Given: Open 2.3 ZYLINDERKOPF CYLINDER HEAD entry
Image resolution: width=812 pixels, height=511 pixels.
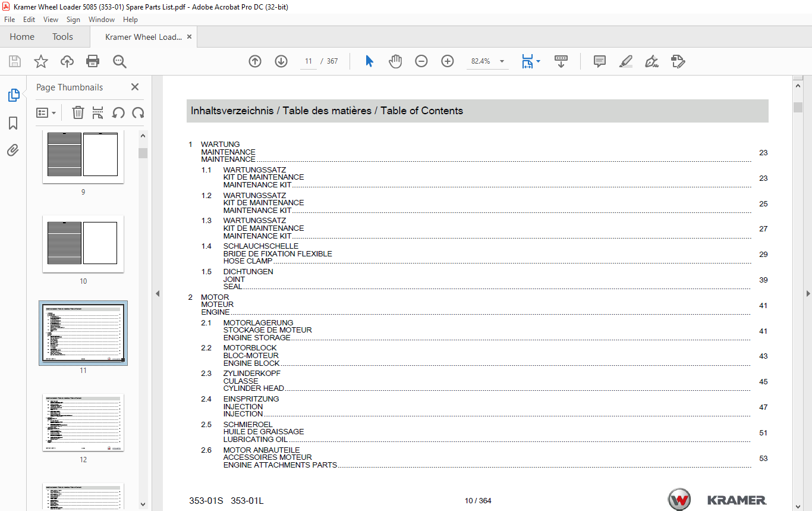Looking at the screenshot, I should click(484, 381).
